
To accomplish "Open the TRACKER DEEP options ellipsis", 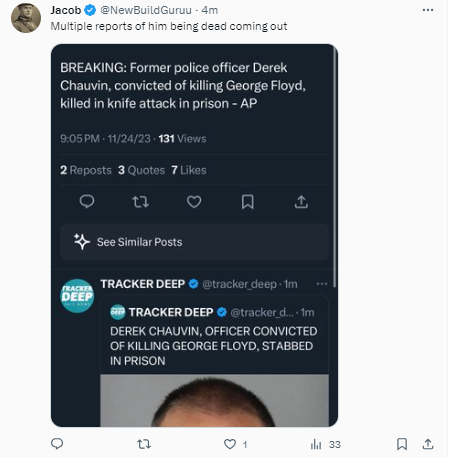I will tap(322, 284).
